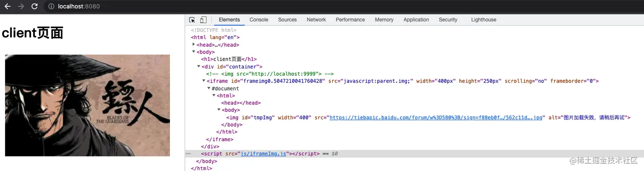The width and height of the screenshot is (644, 171).
Task: Open the Sources tab
Action: pyautogui.click(x=287, y=20)
